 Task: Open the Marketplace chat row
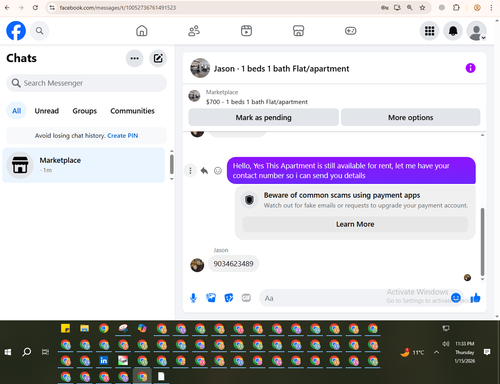pos(84,165)
